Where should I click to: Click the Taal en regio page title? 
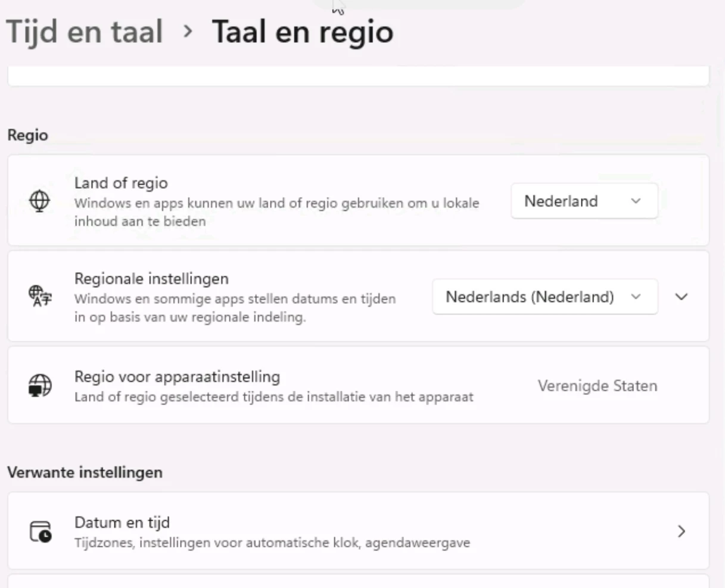302,32
